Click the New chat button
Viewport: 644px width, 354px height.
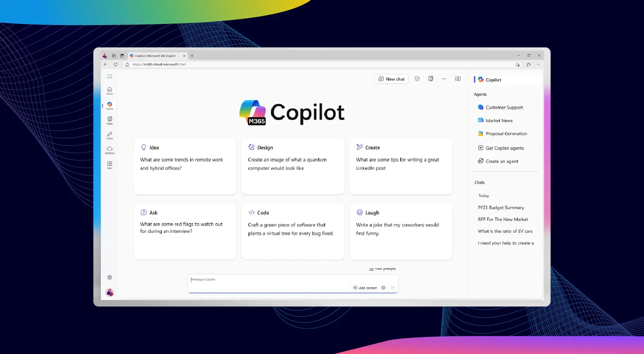[391, 79]
